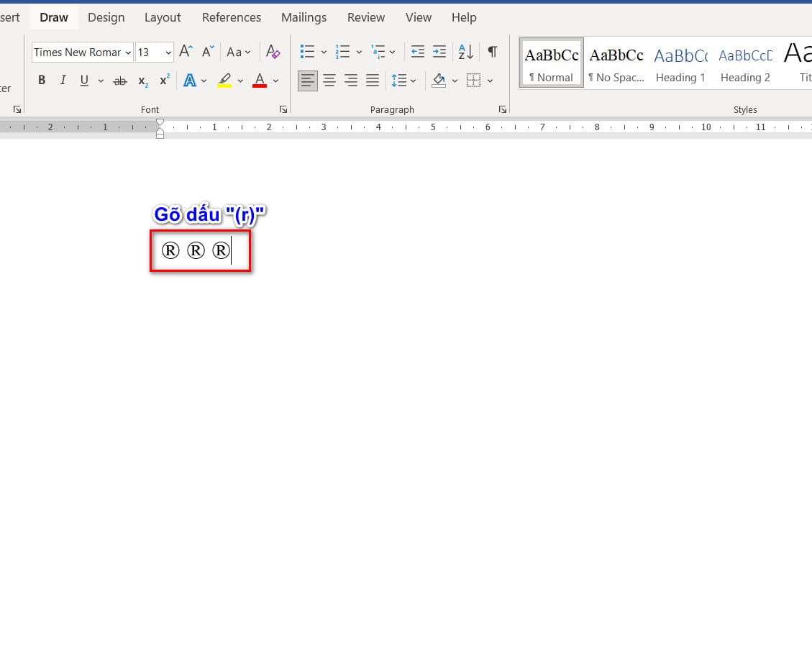Expand the font size dropdown
The width and height of the screenshot is (812, 661).
click(x=168, y=53)
